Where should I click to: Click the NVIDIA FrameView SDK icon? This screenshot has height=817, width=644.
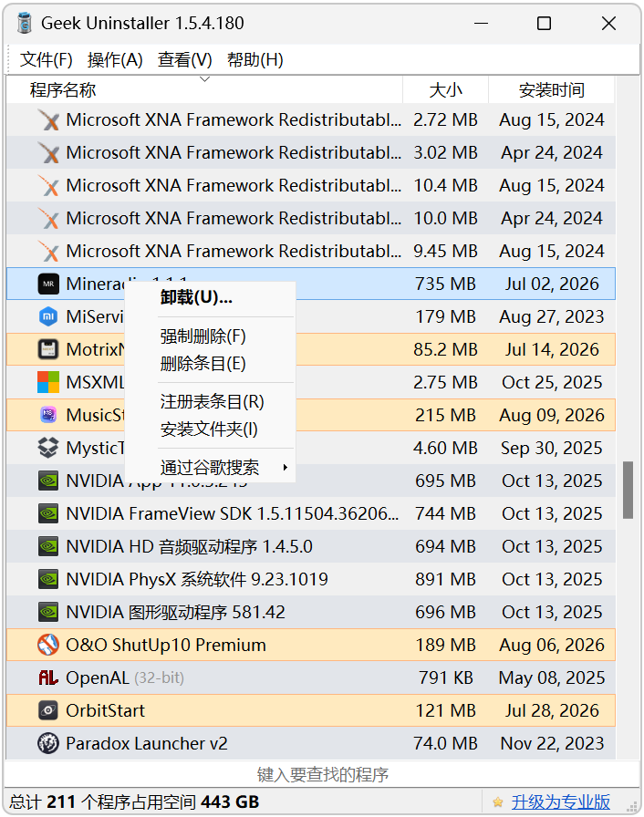[x=48, y=513]
